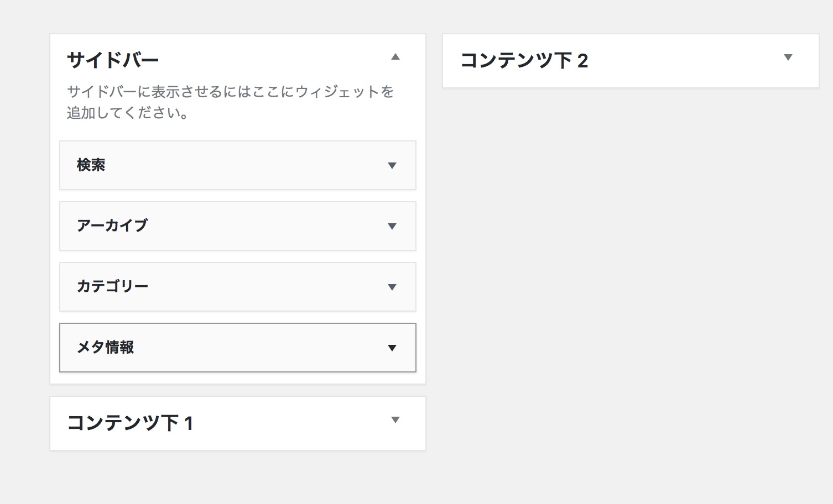Click the サイドバー heading text
Screen dimensions: 833x504
[x=113, y=60]
